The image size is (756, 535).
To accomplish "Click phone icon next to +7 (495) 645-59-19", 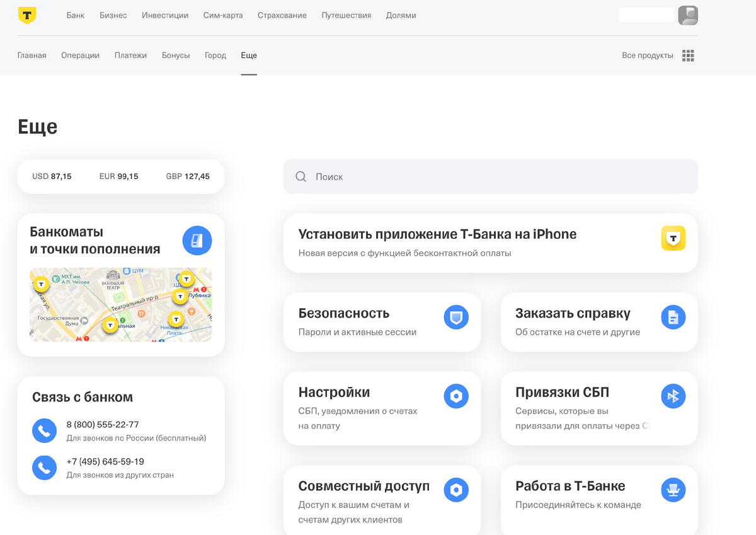I will point(44,468).
